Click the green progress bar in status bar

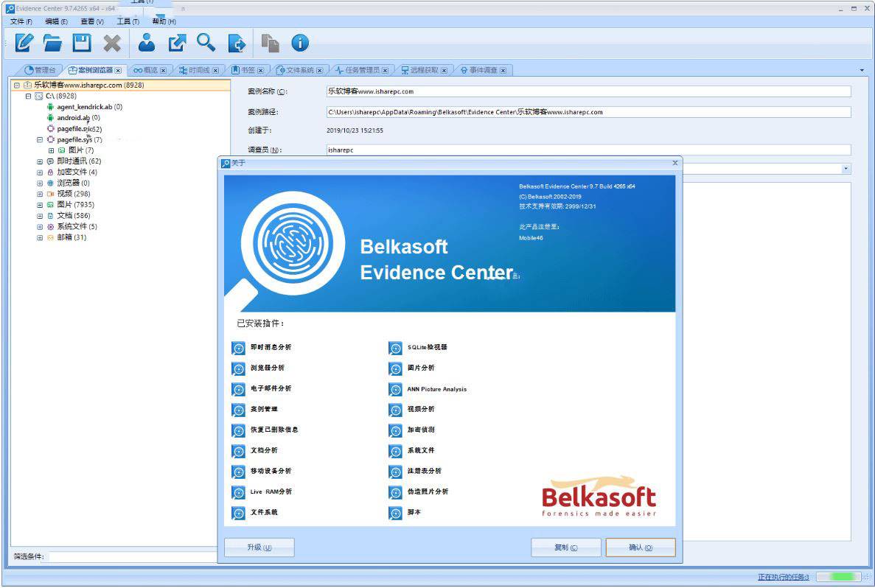(838, 577)
